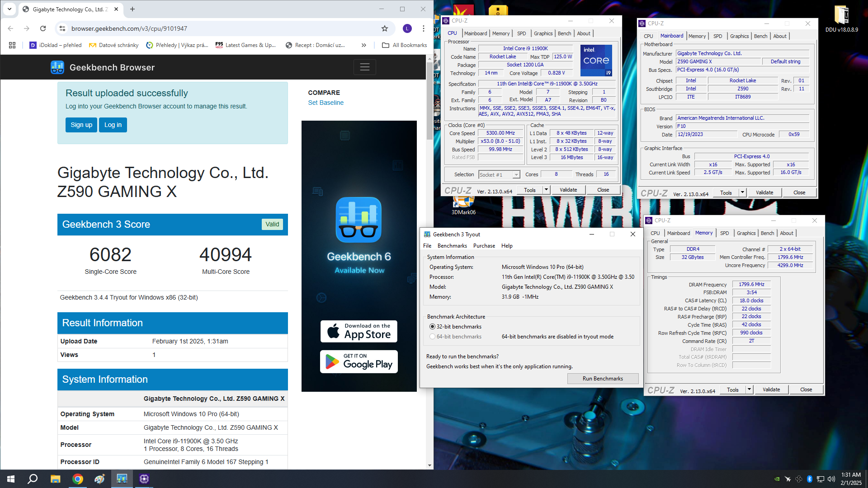Open Datové schránky bookmark
Screen dimensions: 868x488
coord(114,45)
